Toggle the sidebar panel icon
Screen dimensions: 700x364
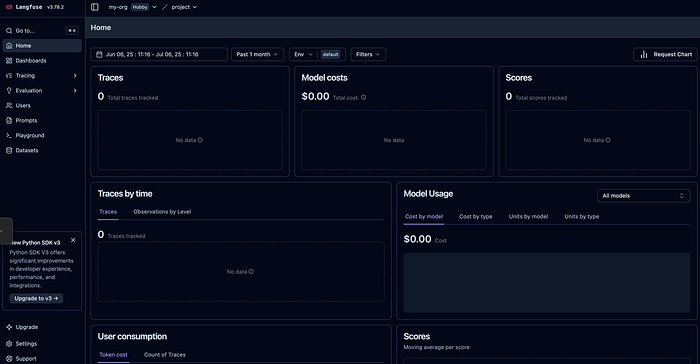(95, 7)
